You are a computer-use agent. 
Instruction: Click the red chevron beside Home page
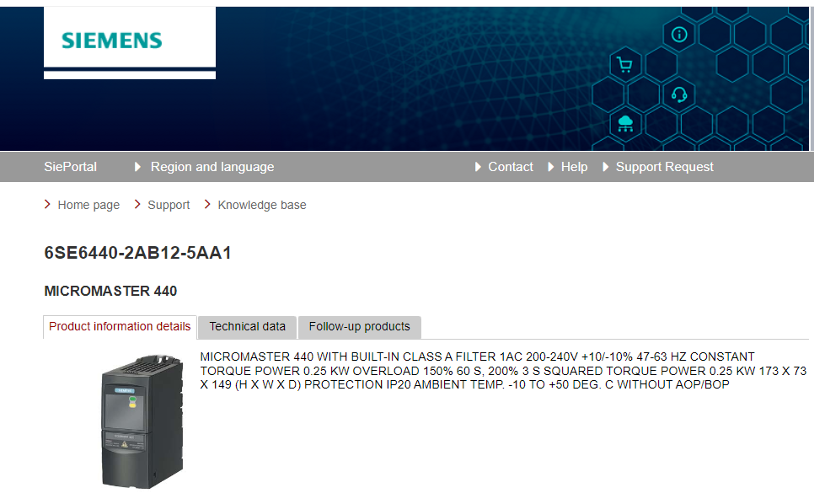(x=47, y=205)
